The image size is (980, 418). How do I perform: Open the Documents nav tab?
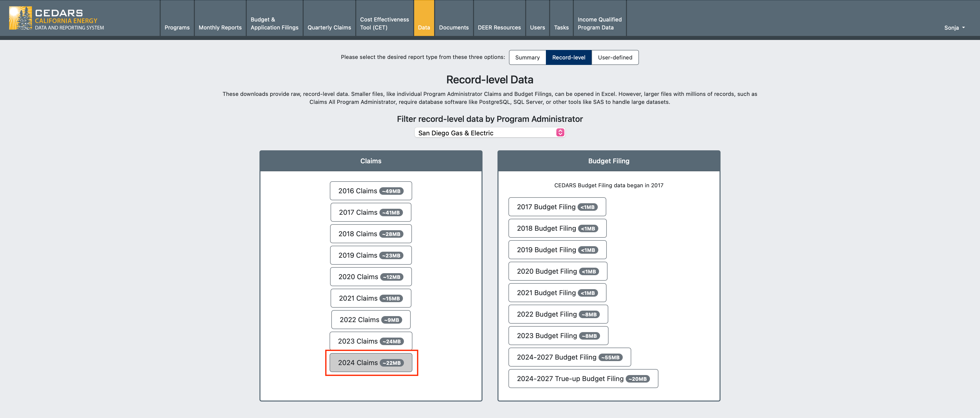click(x=454, y=27)
